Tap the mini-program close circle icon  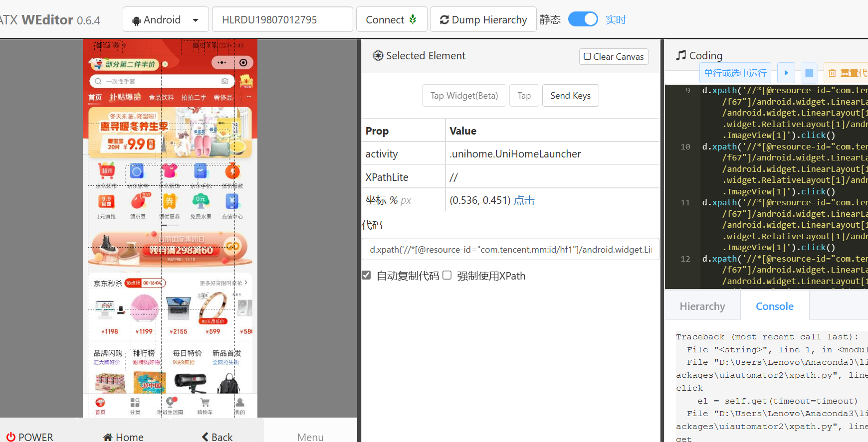pyautogui.click(x=243, y=63)
